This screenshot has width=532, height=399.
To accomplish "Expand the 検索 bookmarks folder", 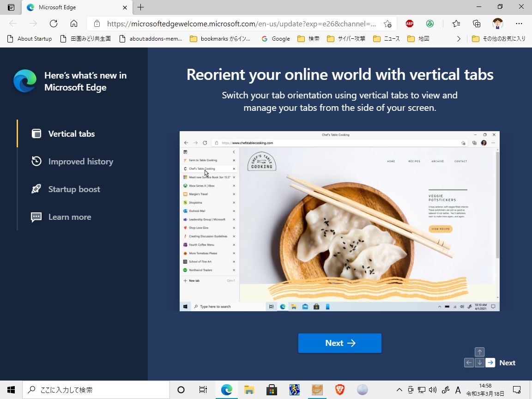I will pos(308,39).
